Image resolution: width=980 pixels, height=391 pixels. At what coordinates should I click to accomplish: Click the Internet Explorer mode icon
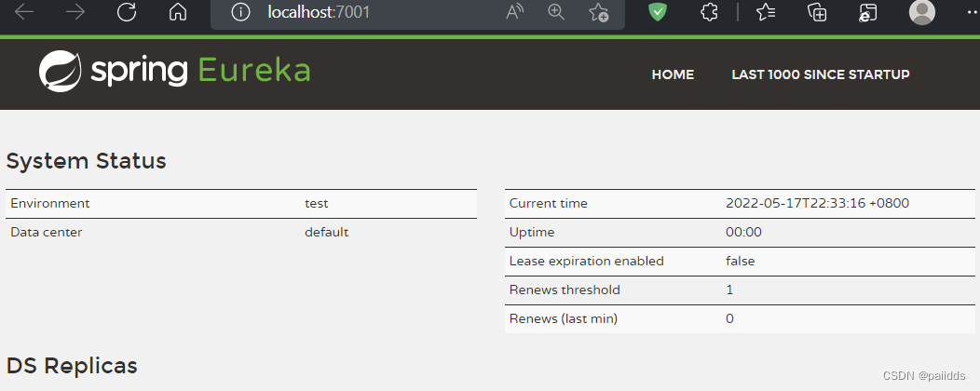tap(867, 12)
